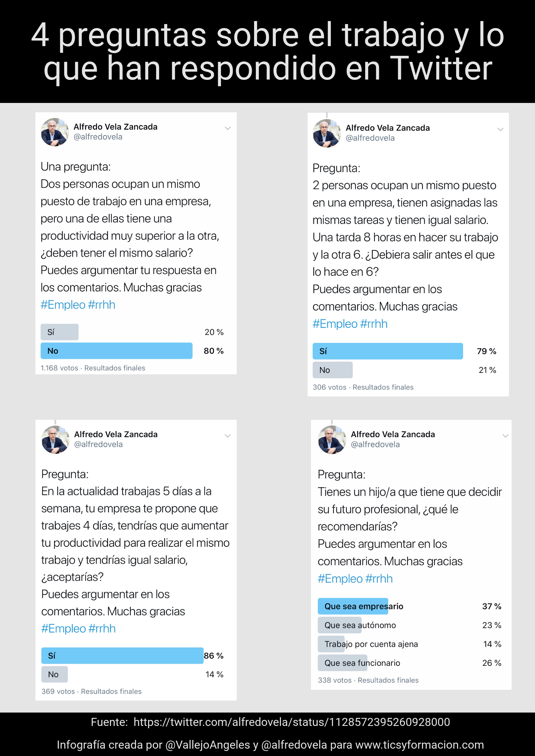535x756 pixels.
Task: Select the 'No' 80 % poll bar
Action: (116, 351)
